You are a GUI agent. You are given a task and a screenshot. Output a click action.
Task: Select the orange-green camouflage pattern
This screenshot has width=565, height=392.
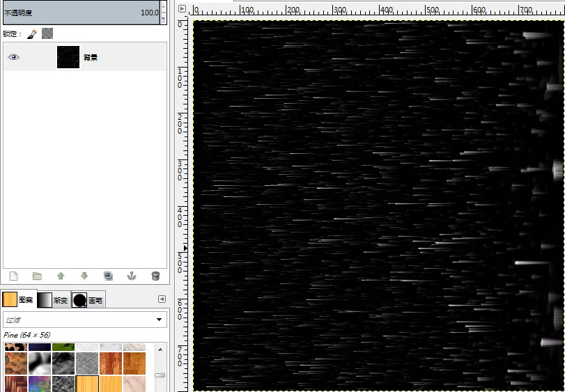point(16,363)
